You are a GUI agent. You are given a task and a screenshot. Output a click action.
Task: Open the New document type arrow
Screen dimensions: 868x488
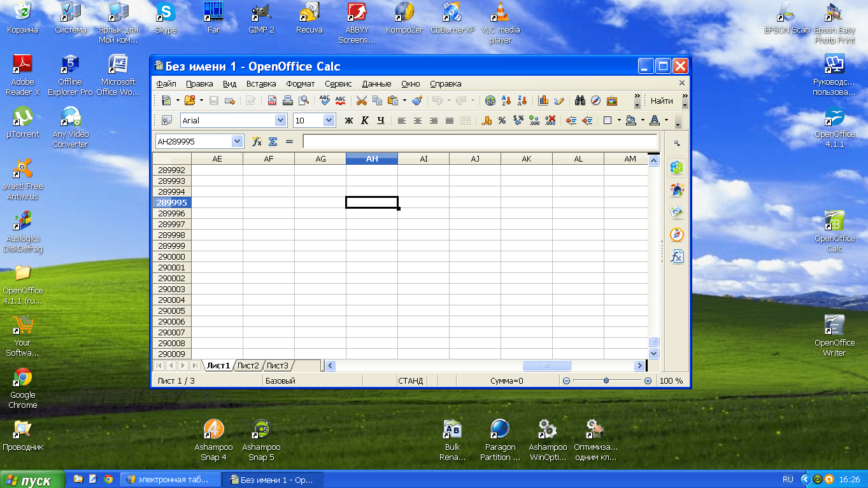pyautogui.click(x=178, y=101)
